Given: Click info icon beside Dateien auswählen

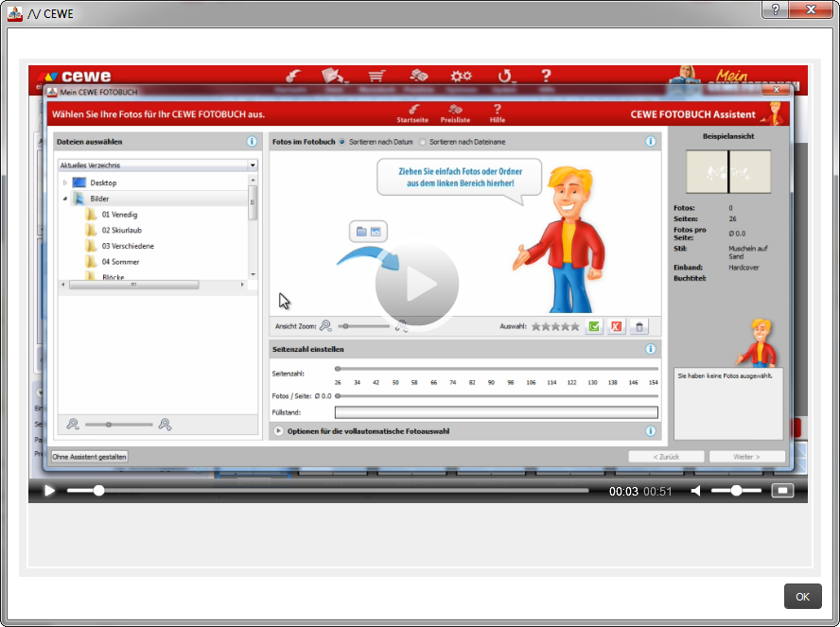Looking at the screenshot, I should pyautogui.click(x=252, y=142).
